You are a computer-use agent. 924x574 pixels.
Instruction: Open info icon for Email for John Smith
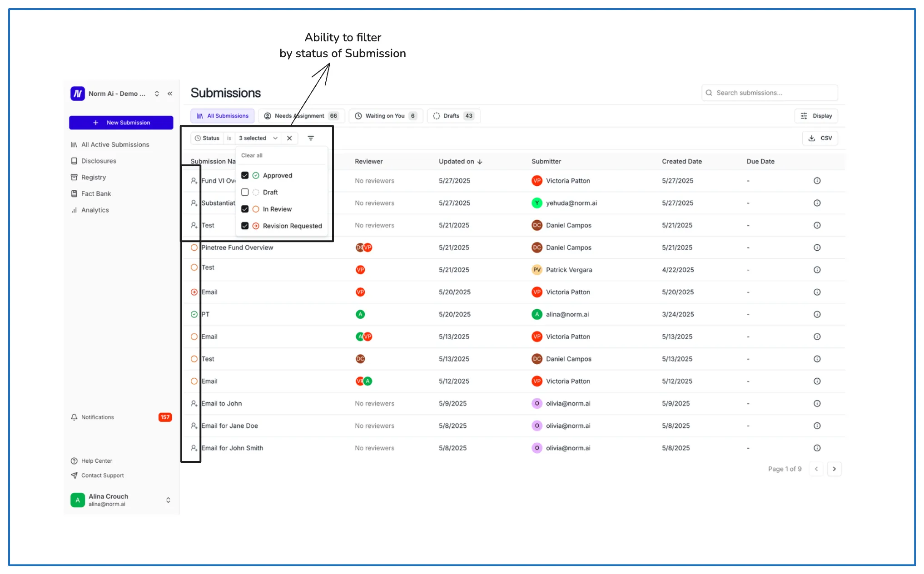(817, 448)
